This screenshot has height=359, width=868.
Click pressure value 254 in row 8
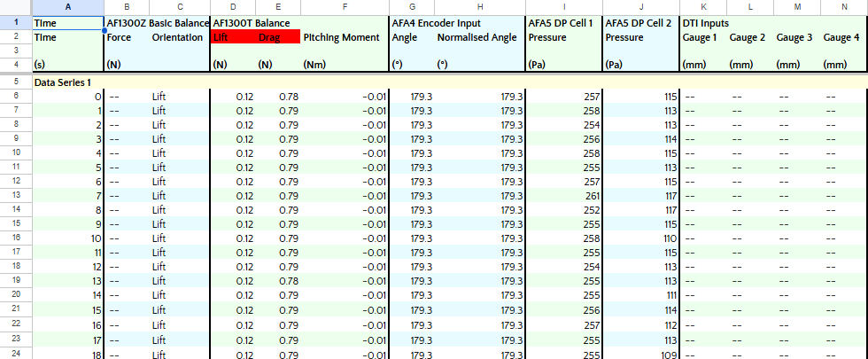(x=564, y=125)
